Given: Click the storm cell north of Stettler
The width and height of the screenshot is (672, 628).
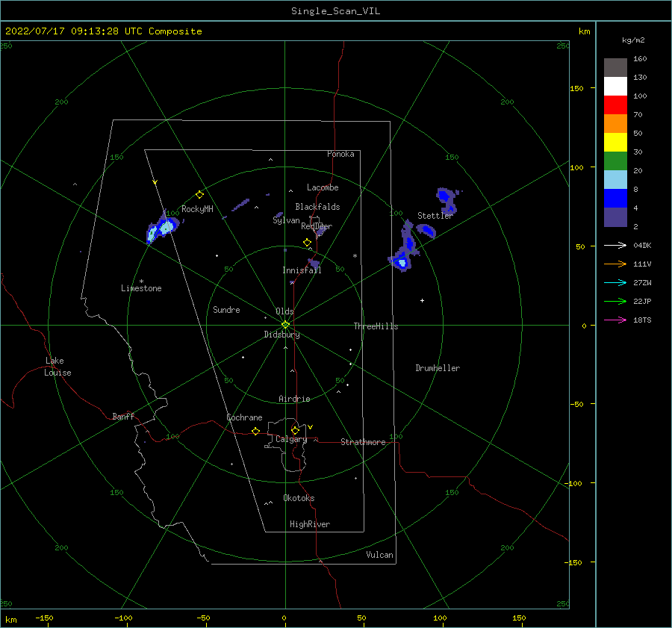Looking at the screenshot, I should [447, 200].
